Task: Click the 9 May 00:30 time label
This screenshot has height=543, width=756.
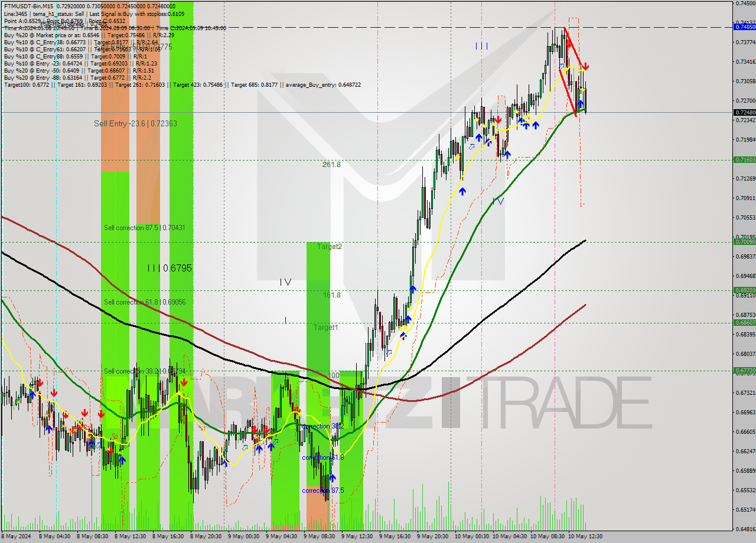Action: 243,537
